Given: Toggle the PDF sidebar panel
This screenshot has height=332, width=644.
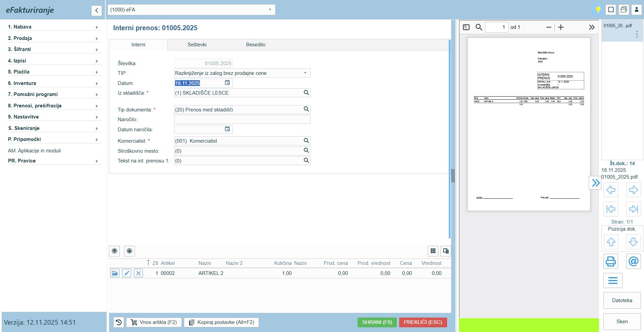Looking at the screenshot, I should (x=466, y=27).
